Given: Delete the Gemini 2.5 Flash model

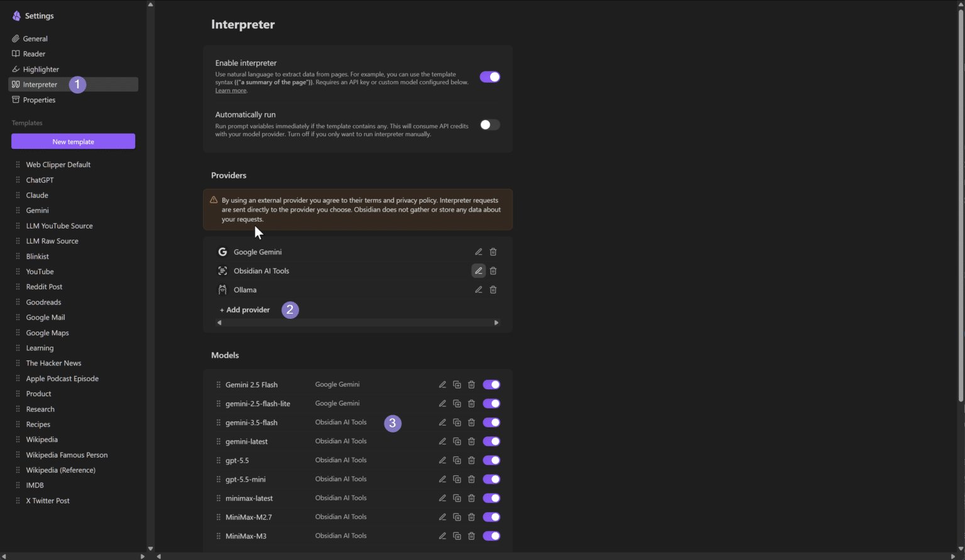Looking at the screenshot, I should tap(471, 385).
